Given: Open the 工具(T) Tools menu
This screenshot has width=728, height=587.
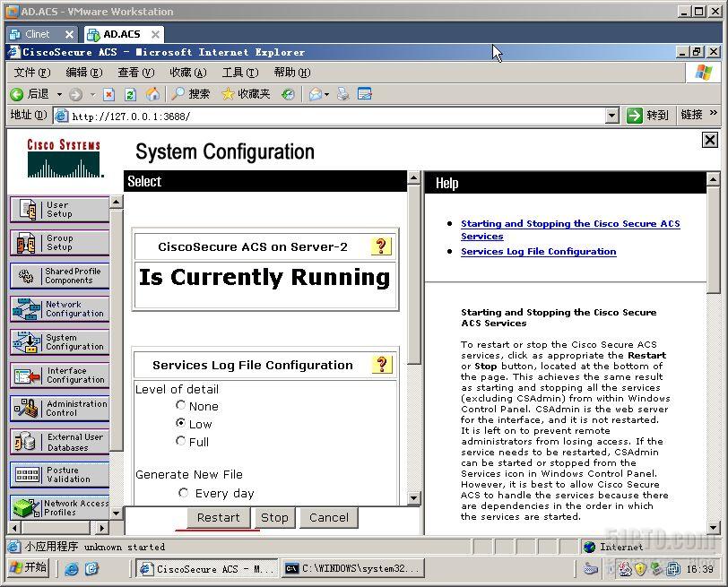Looking at the screenshot, I should click(240, 73).
